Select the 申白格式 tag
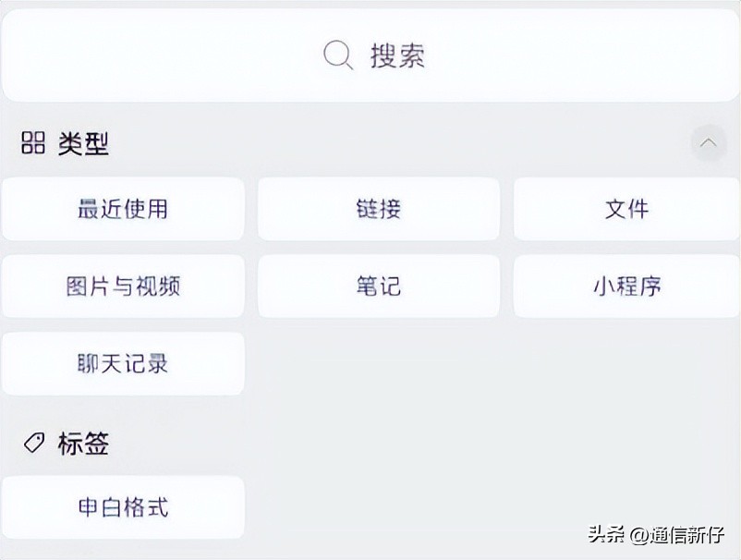Image resolution: width=741 pixels, height=560 pixels. (x=123, y=506)
